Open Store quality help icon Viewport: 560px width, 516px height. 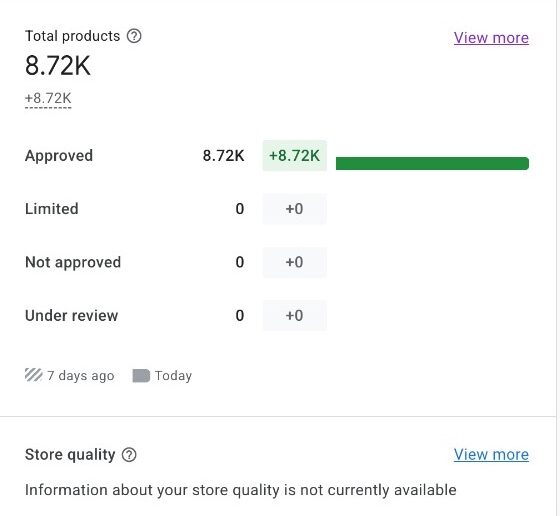[129, 455]
